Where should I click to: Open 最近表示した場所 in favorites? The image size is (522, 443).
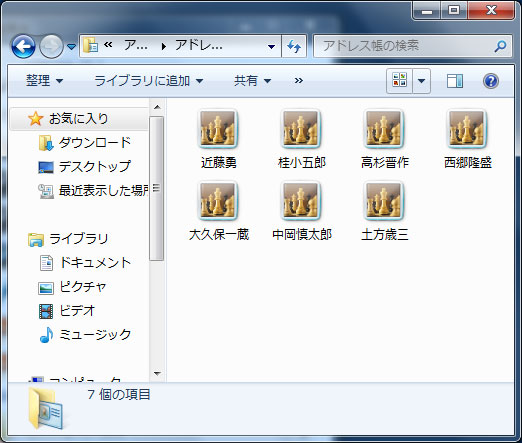[x=93, y=191]
